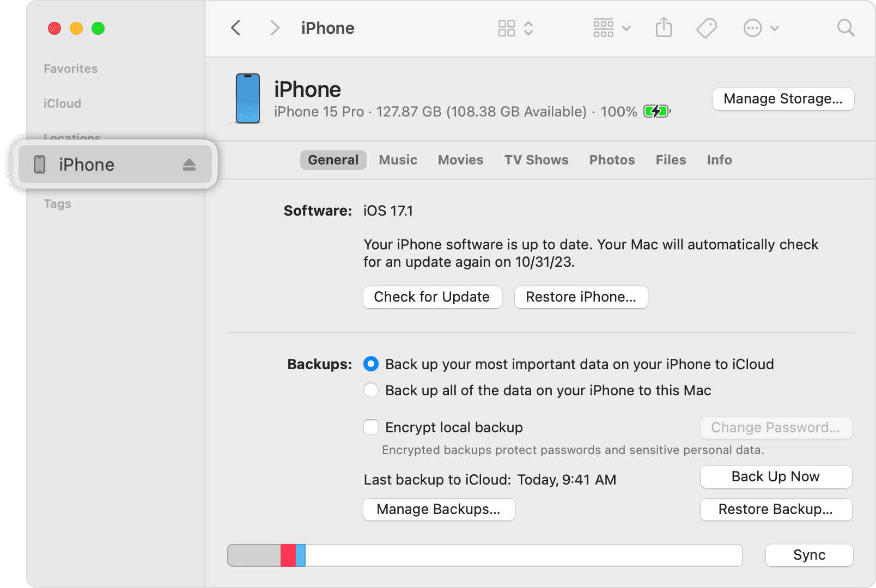Click the blue iPhone device image
The width and height of the screenshot is (876, 588).
coord(248,99)
